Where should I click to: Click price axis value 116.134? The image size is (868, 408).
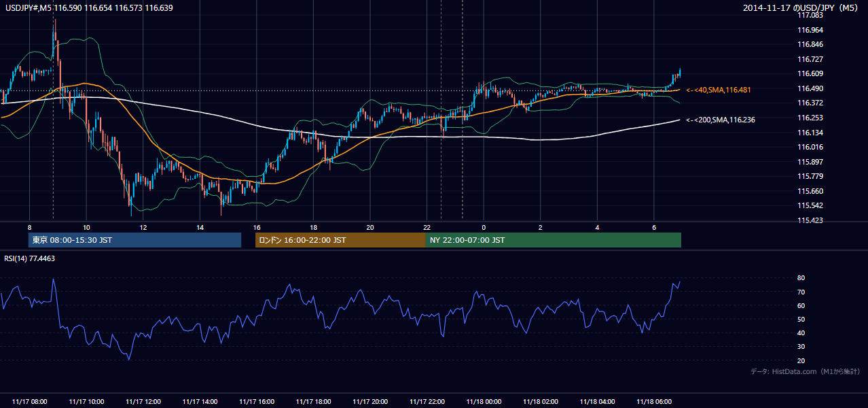810,133
